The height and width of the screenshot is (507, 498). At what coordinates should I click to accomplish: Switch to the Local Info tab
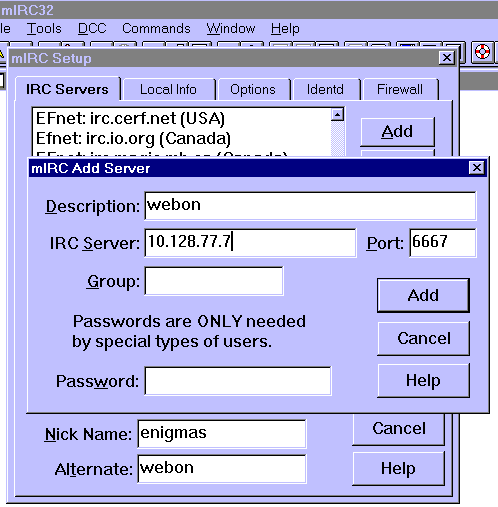(x=169, y=89)
